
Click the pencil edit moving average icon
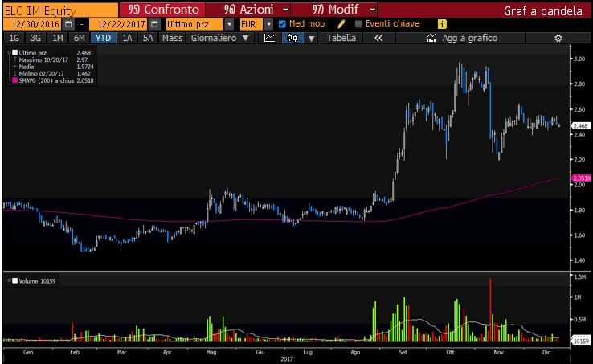tap(341, 24)
